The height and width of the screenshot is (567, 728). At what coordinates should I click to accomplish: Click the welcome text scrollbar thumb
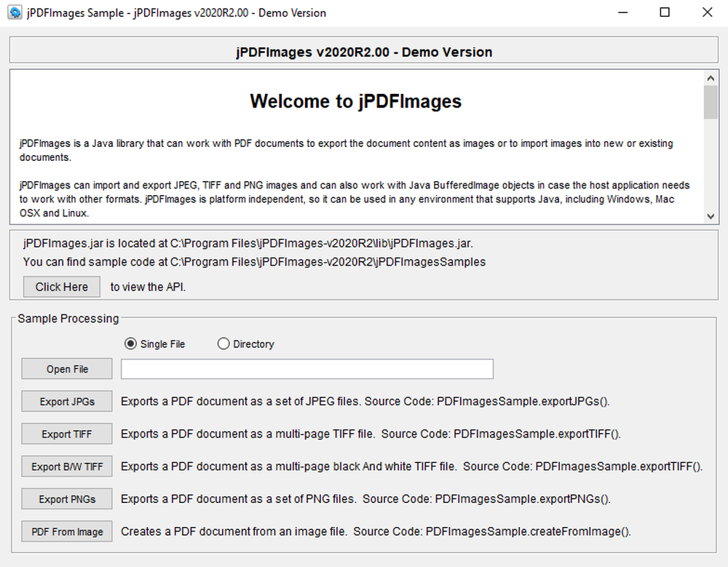click(711, 102)
